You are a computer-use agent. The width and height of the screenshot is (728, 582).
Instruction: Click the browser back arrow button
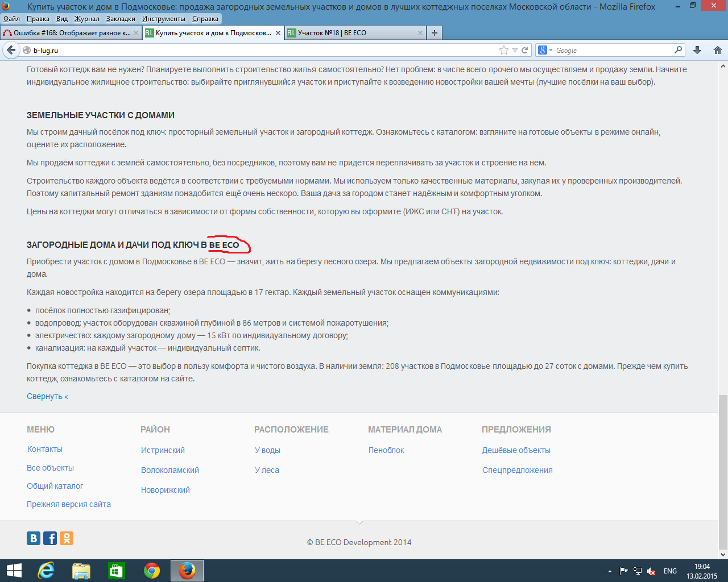11,50
